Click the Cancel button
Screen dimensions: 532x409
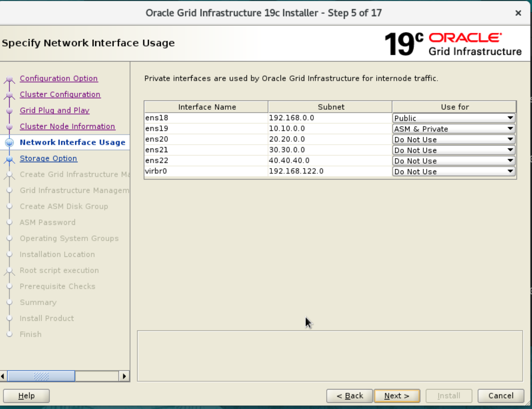coord(501,396)
